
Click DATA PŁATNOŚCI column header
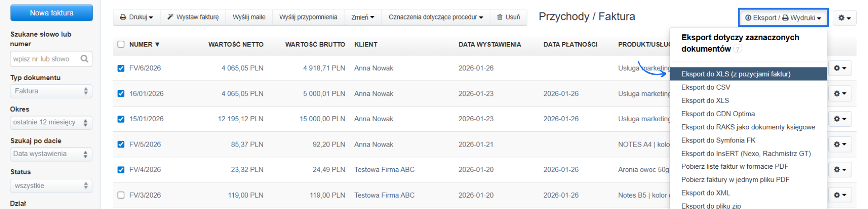coord(571,44)
